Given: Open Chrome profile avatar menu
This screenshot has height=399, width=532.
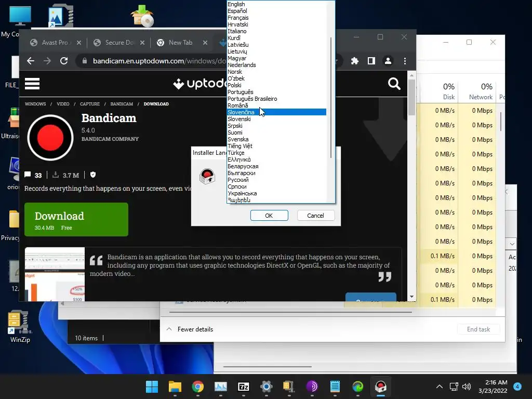Looking at the screenshot, I should [x=388, y=61].
